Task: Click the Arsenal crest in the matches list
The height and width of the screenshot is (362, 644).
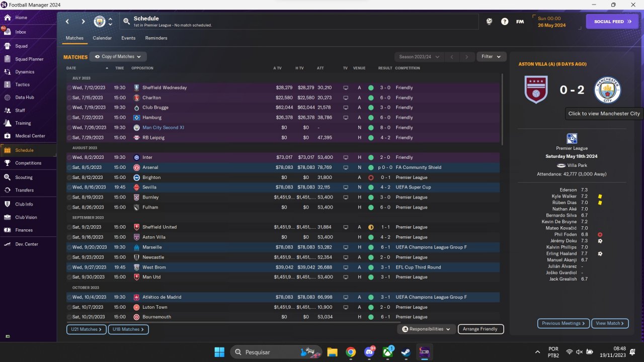Action: (x=136, y=167)
